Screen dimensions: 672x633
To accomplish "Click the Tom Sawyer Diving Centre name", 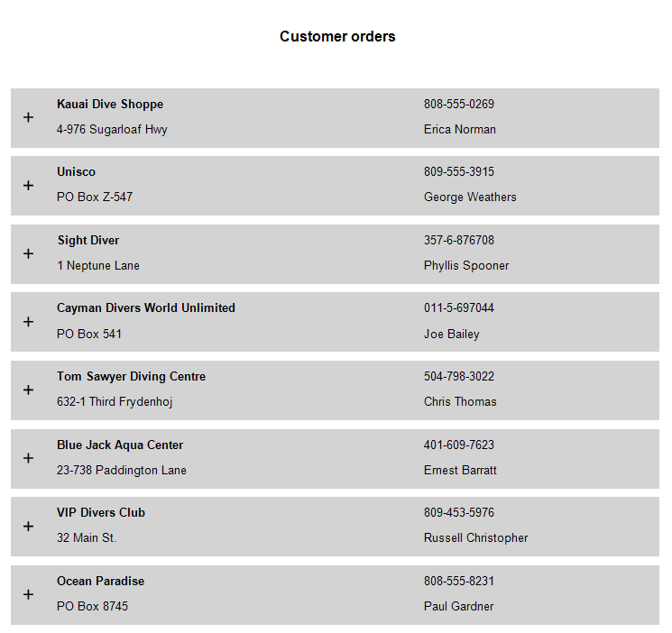I will [131, 377].
